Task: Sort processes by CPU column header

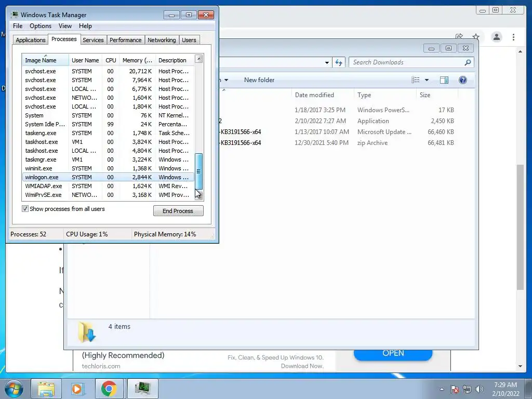Action: [x=111, y=60]
